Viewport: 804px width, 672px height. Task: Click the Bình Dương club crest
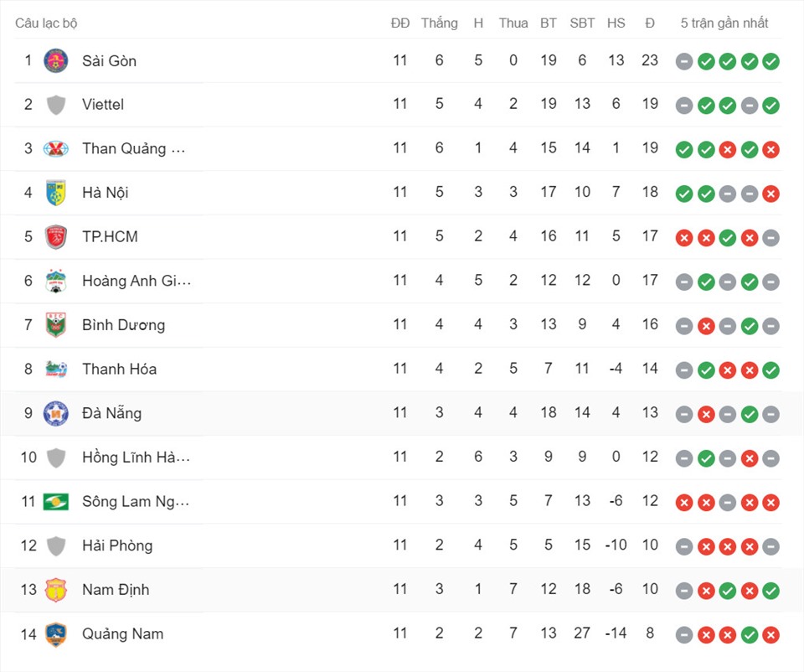coord(56,325)
